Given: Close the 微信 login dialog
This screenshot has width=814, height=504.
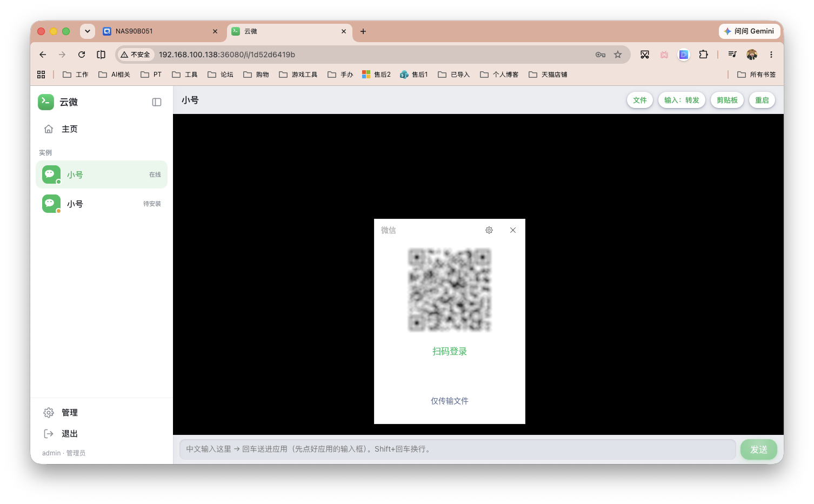Looking at the screenshot, I should 513,230.
